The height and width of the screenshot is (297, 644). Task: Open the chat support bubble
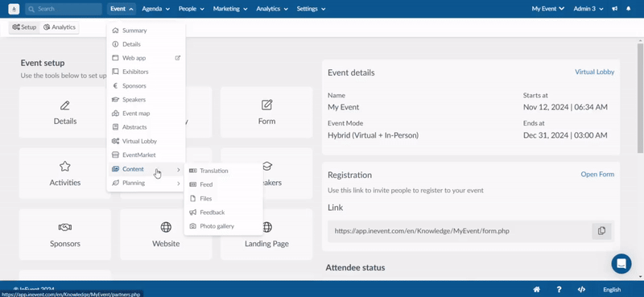[621, 263]
